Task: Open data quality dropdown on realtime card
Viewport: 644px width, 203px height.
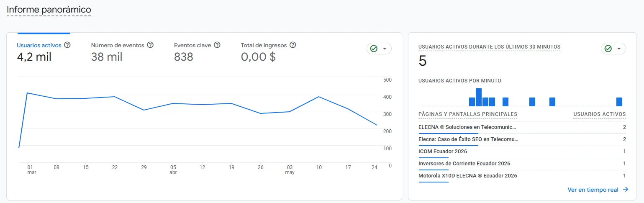Action: [613, 49]
